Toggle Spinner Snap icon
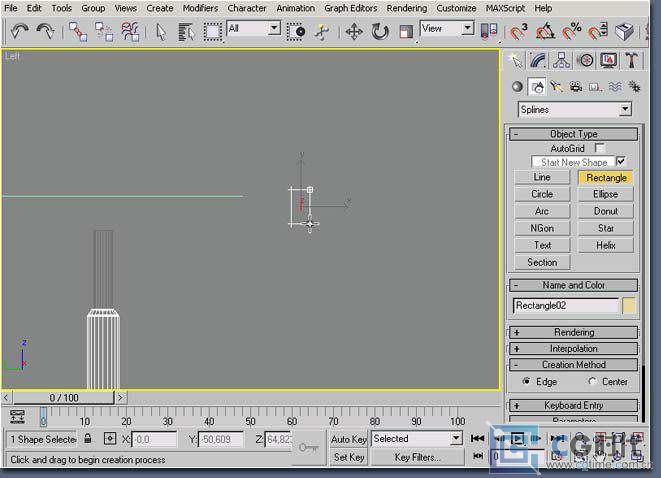Screen dimensions: 661x478 (598, 31)
